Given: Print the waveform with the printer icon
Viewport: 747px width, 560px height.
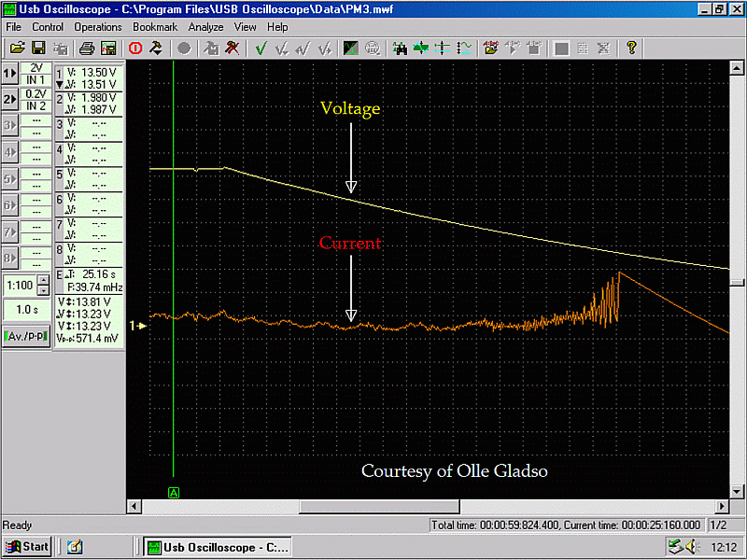Looking at the screenshot, I should 86,49.
